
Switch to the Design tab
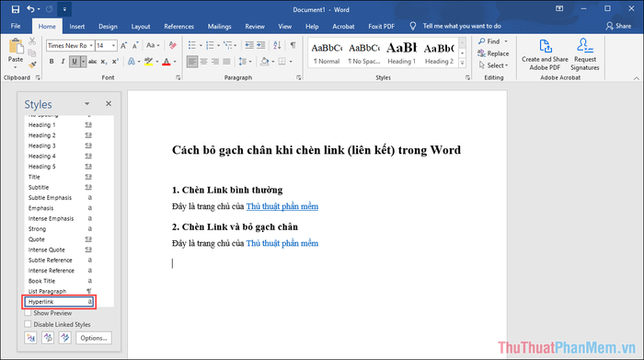(108, 26)
